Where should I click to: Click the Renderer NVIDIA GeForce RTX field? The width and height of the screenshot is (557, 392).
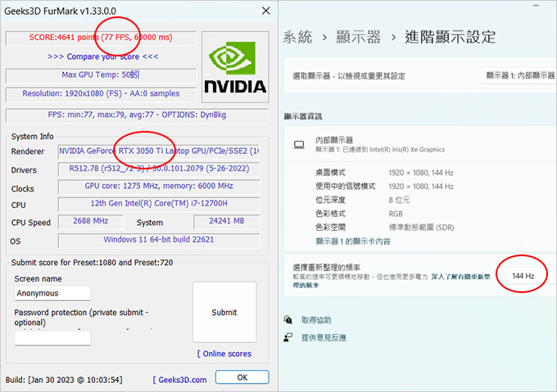pyautogui.click(x=159, y=151)
